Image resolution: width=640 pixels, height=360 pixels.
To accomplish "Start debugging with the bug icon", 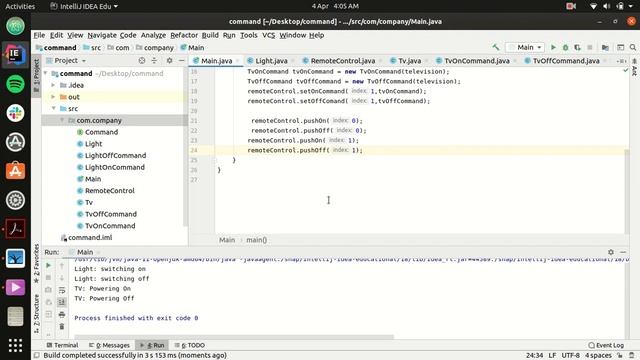I will 565,47.
